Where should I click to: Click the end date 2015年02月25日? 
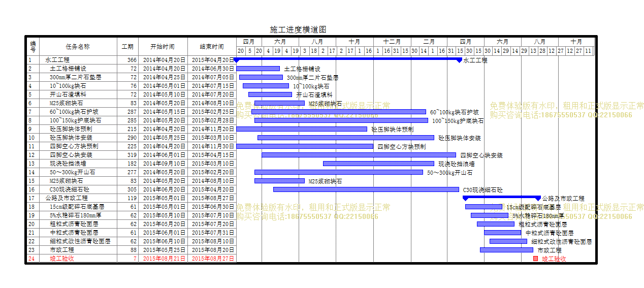(x=212, y=112)
